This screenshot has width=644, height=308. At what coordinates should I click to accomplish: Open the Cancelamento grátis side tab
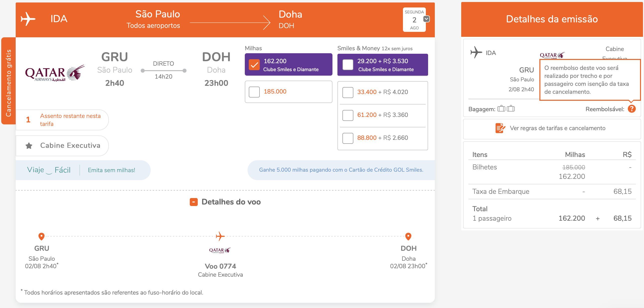click(x=8, y=81)
